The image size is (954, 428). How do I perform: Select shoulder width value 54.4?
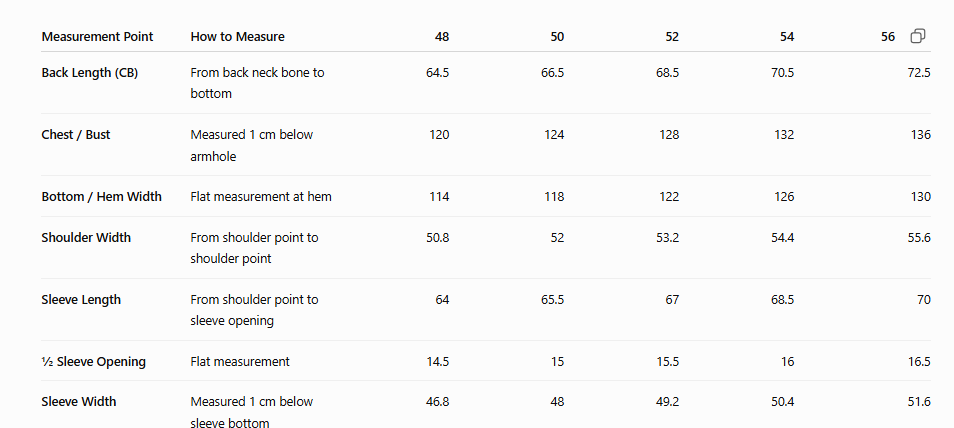coord(782,237)
